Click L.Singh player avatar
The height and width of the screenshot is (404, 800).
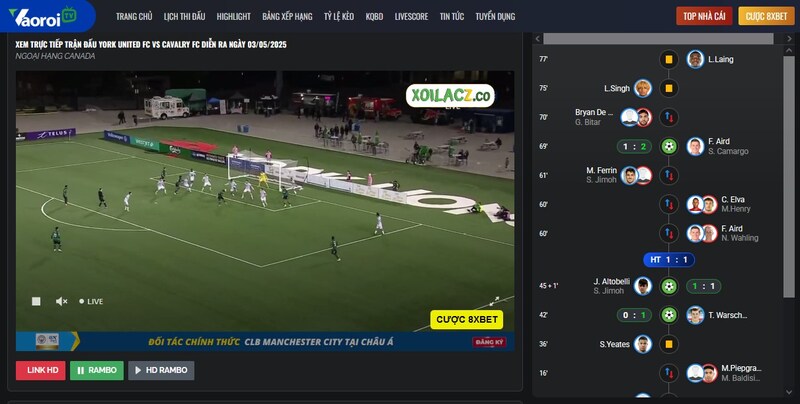pos(643,88)
